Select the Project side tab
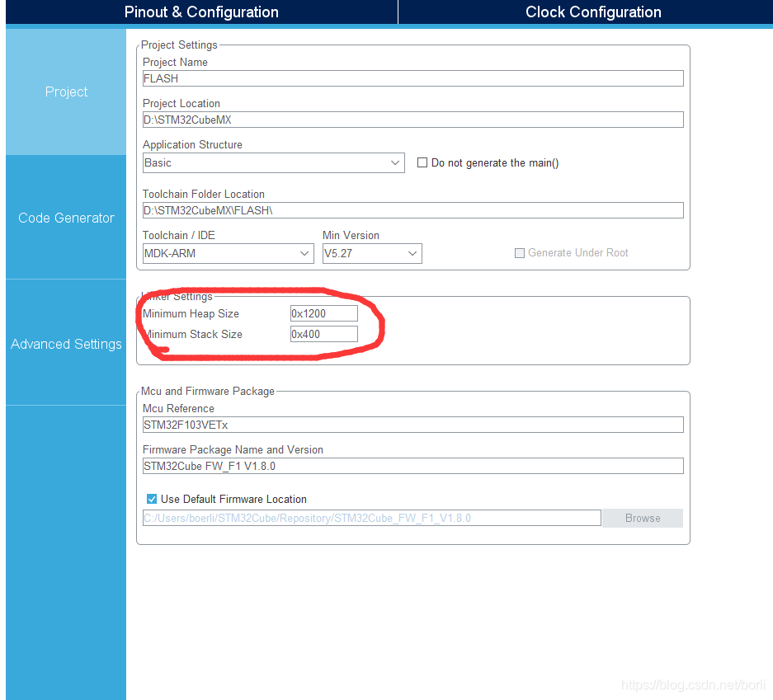 [66, 92]
